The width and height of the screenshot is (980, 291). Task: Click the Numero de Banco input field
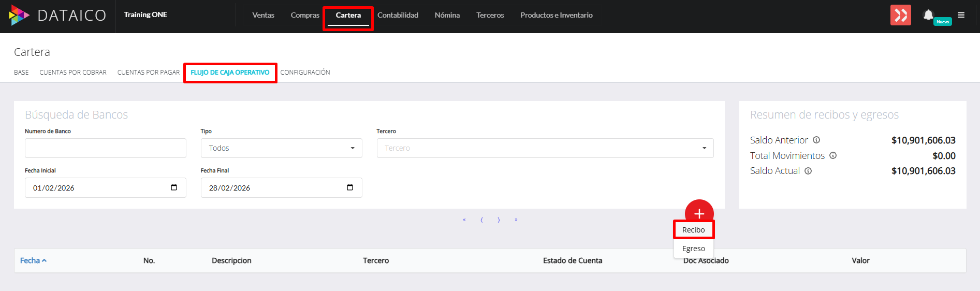pyautogui.click(x=105, y=148)
